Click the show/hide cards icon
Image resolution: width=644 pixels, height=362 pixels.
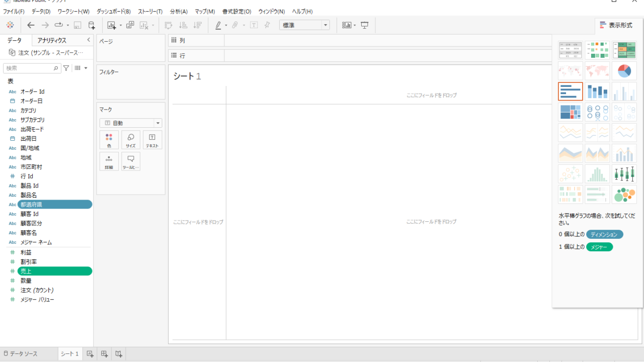(x=346, y=25)
